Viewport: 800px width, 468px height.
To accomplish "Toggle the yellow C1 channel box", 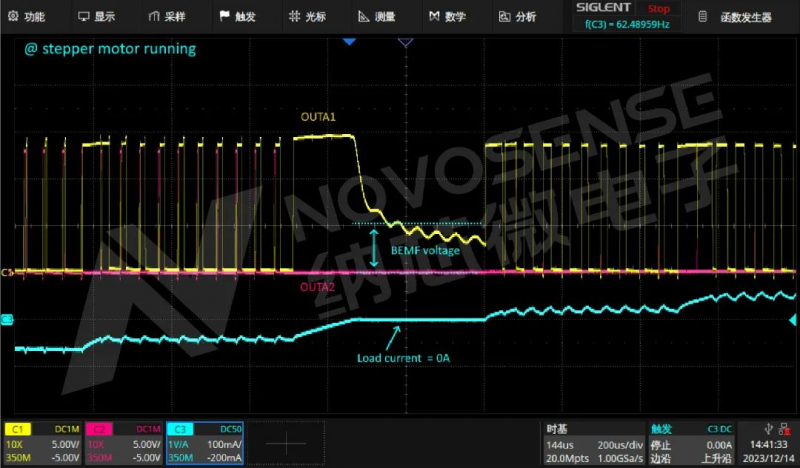I will click(x=44, y=443).
